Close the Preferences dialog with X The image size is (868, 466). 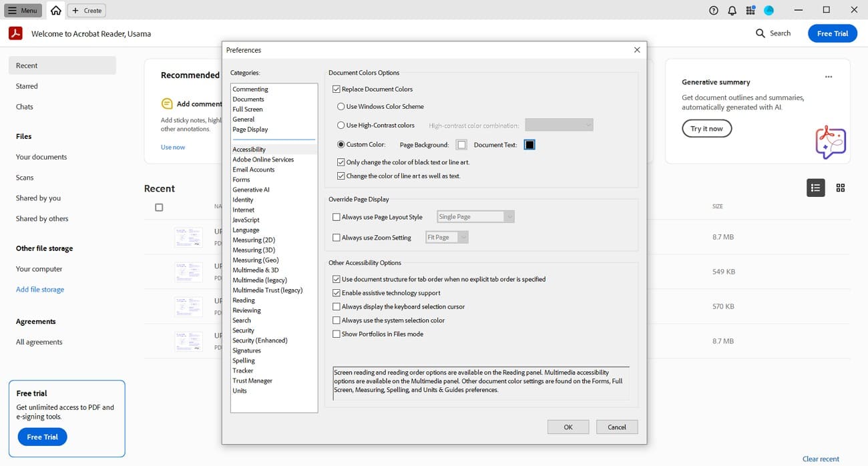637,50
